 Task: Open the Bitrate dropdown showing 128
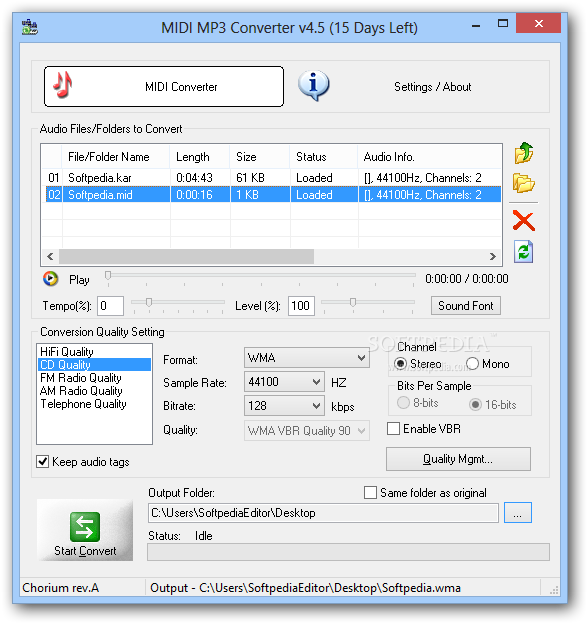(284, 406)
